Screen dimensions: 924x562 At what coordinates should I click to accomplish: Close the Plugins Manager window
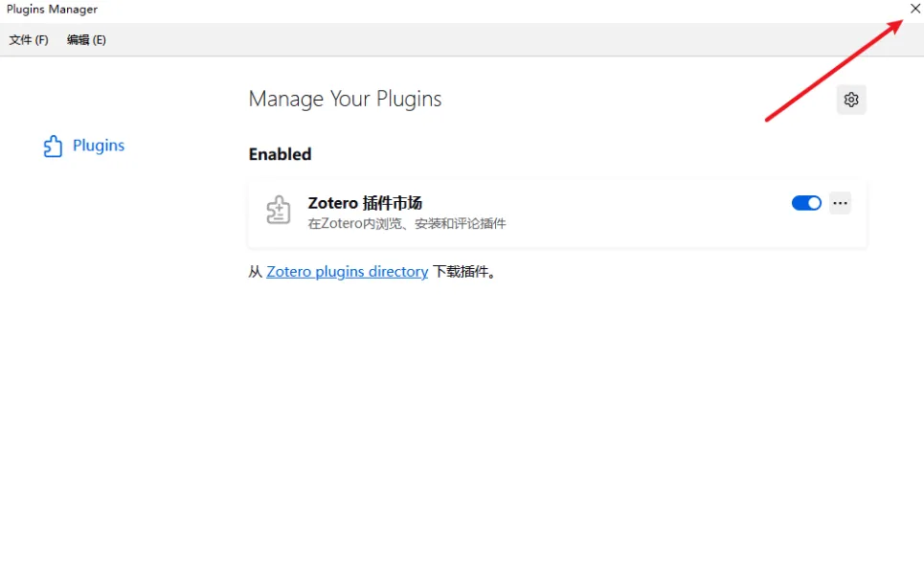pyautogui.click(x=914, y=9)
